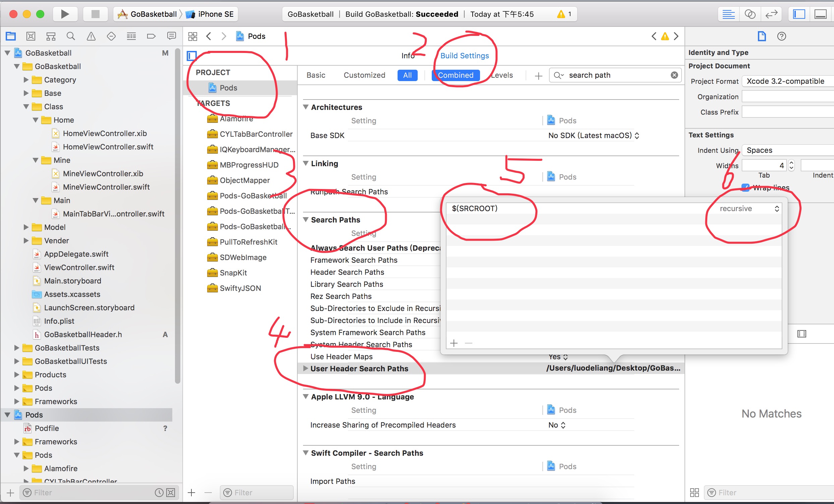
Task: Show the Breakpoint navigator
Action: tap(151, 36)
